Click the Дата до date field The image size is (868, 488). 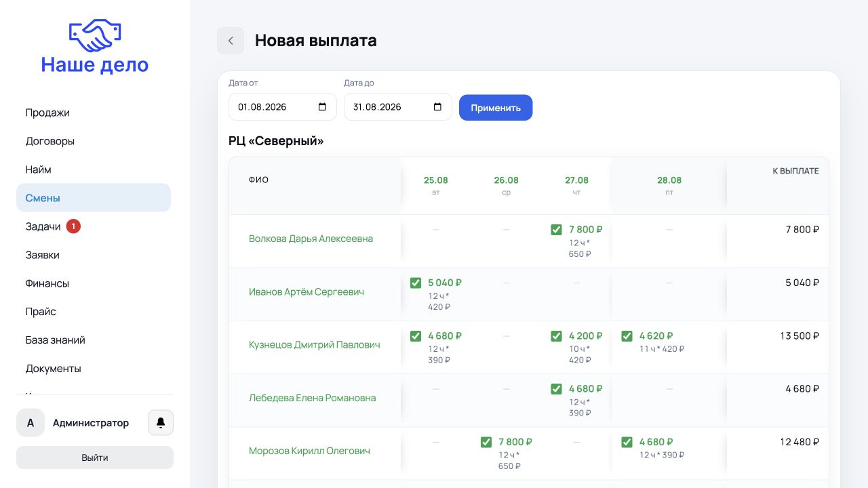click(398, 107)
